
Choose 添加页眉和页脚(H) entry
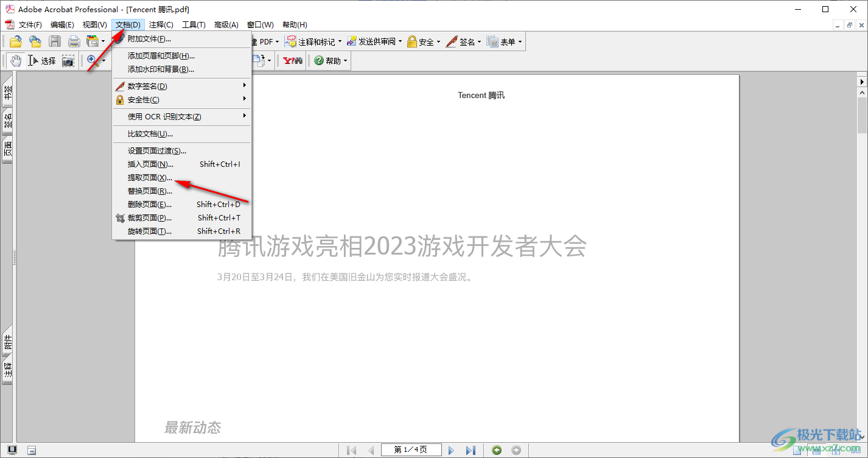[182, 56]
